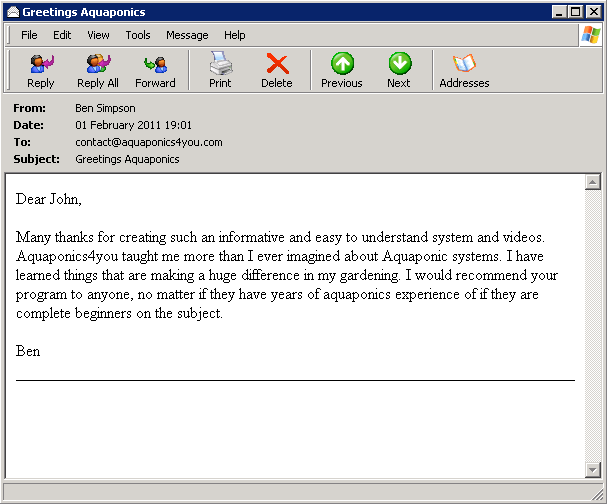The image size is (607, 504).
Task: Click the Windows flag logo icon
Action: (x=591, y=35)
